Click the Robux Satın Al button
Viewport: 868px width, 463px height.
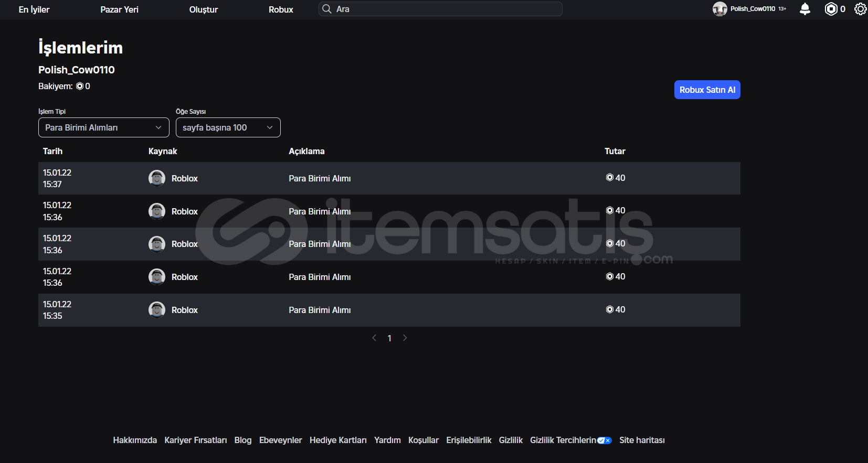[x=707, y=90]
